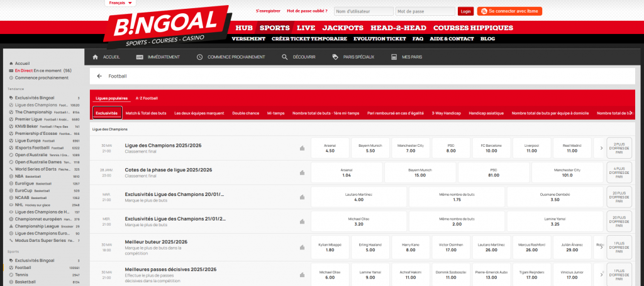The width and height of the screenshot is (644, 286).
Task: Select Arsenal odds 4.50
Action: (330, 148)
